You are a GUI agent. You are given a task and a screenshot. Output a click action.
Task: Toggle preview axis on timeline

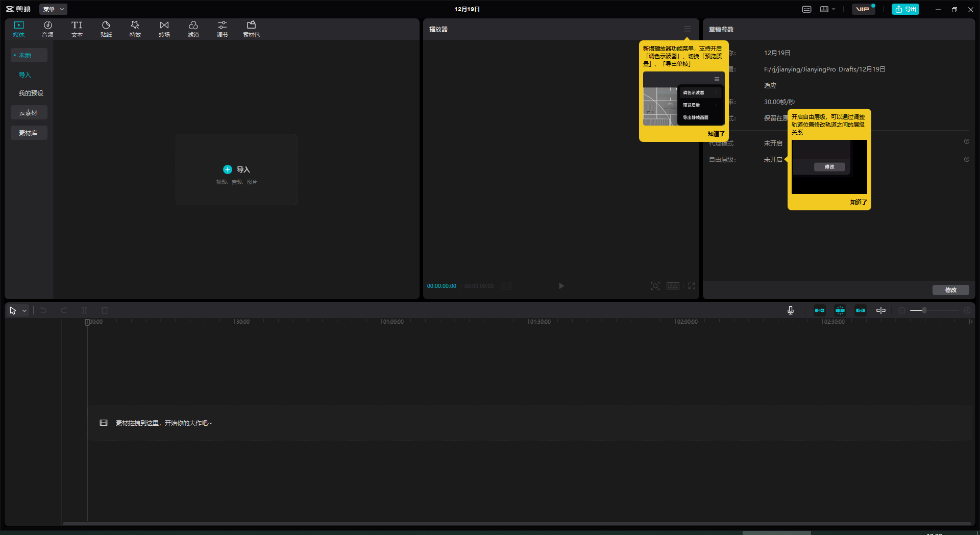(881, 310)
